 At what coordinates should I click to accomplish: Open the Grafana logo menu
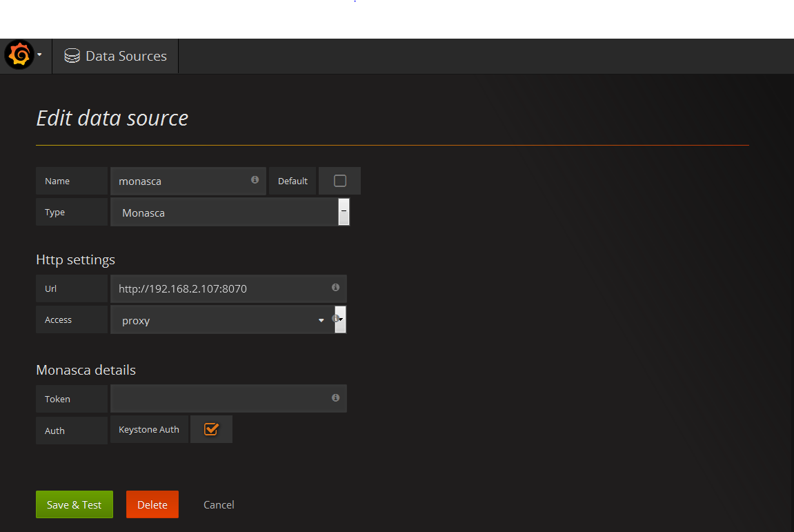point(19,55)
